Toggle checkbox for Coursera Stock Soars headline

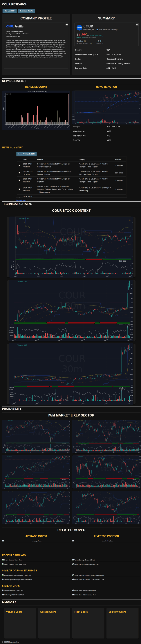point(19,189)
